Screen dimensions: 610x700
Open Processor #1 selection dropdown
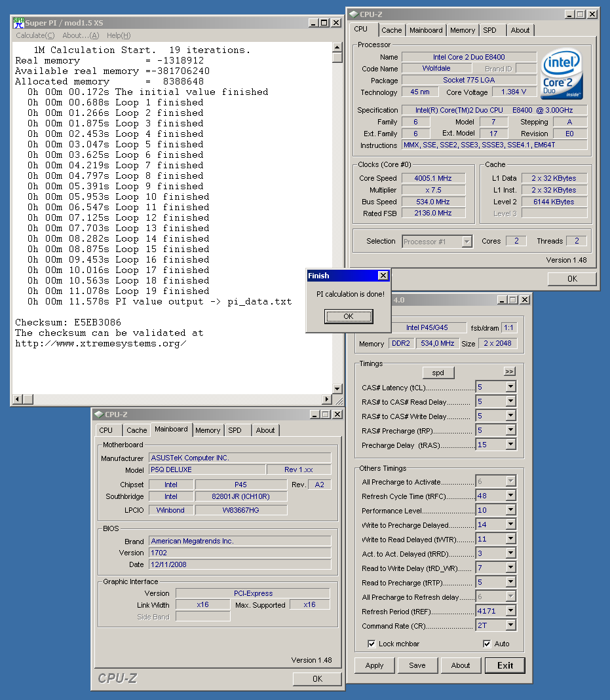467,242
